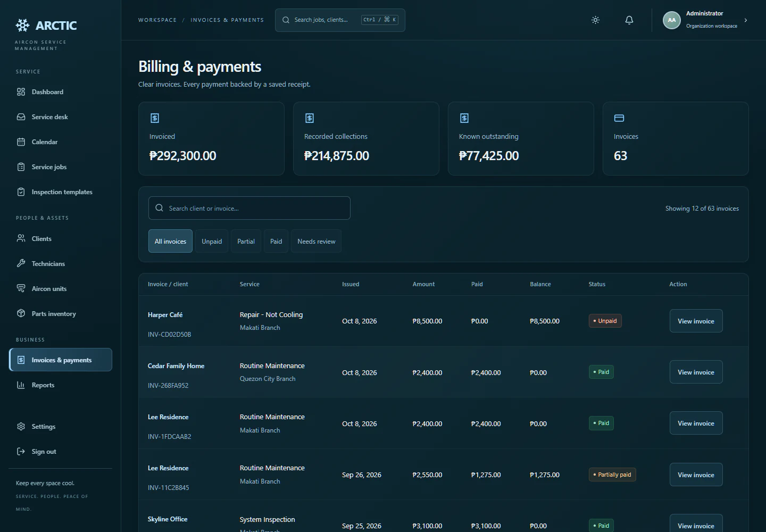Image resolution: width=766 pixels, height=532 pixels.
Task: Open notifications with the bell icon
Action: pos(629,20)
